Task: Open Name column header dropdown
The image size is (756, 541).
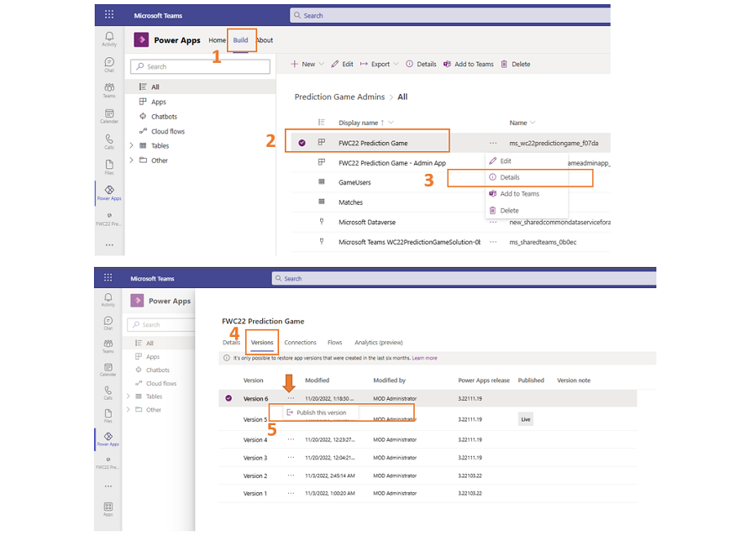Action: (533, 123)
